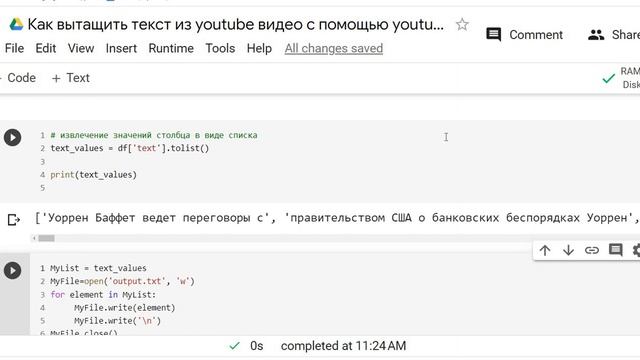Open the Runtime menu

tap(171, 48)
